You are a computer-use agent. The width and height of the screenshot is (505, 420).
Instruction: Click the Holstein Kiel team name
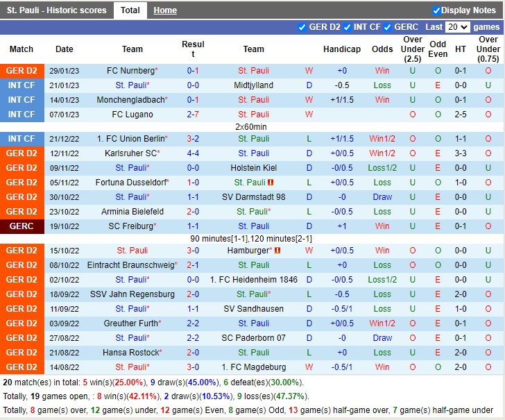pyautogui.click(x=253, y=168)
